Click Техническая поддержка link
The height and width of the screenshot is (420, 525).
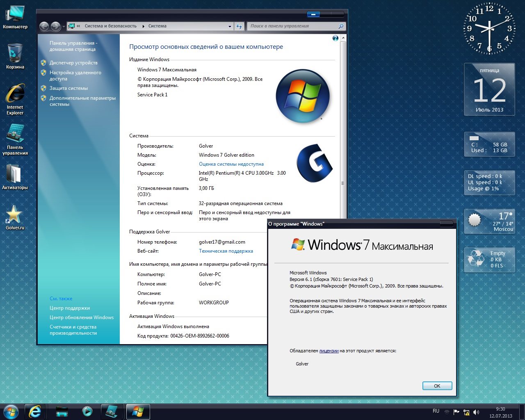pos(226,251)
